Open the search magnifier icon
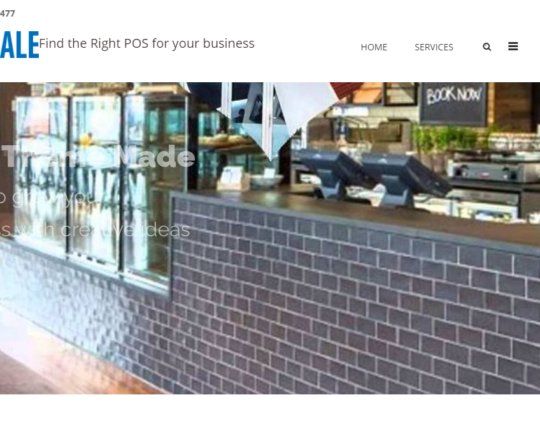This screenshot has width=540, height=432. tap(487, 47)
